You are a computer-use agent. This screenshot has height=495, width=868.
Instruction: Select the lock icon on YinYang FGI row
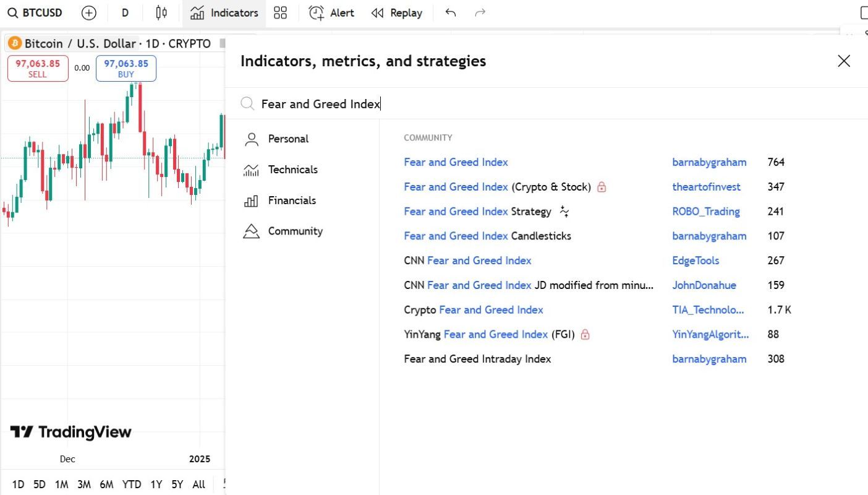coord(585,334)
